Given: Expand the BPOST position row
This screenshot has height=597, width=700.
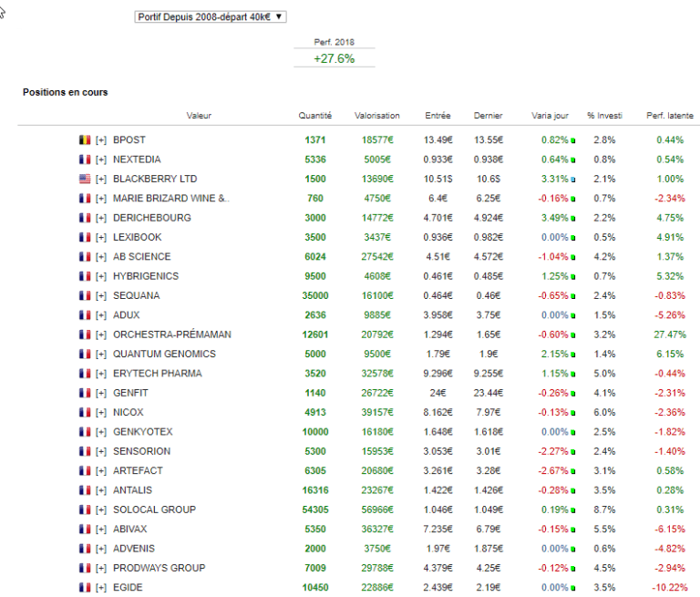Looking at the screenshot, I should click(x=101, y=140).
